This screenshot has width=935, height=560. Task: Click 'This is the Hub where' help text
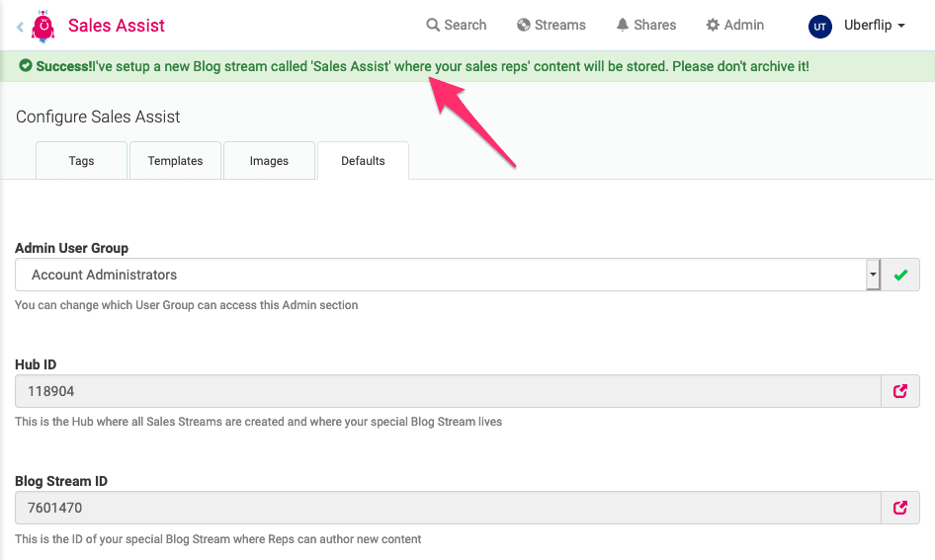tap(258, 422)
